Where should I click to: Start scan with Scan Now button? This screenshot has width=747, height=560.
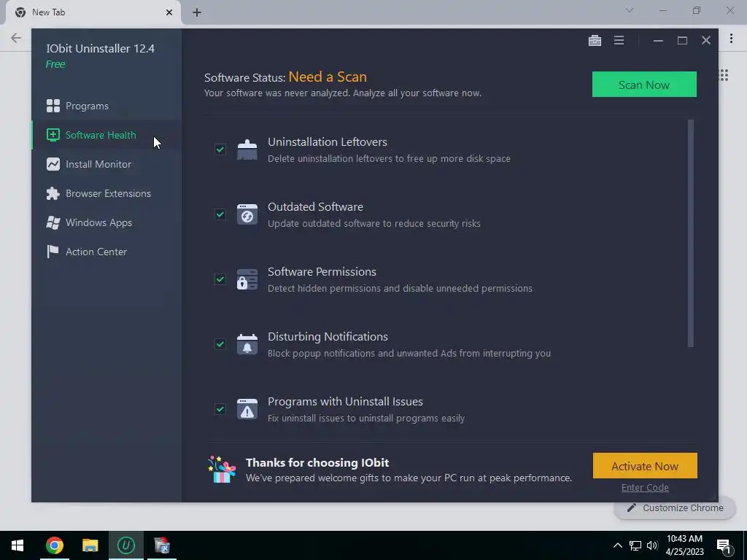click(x=644, y=85)
